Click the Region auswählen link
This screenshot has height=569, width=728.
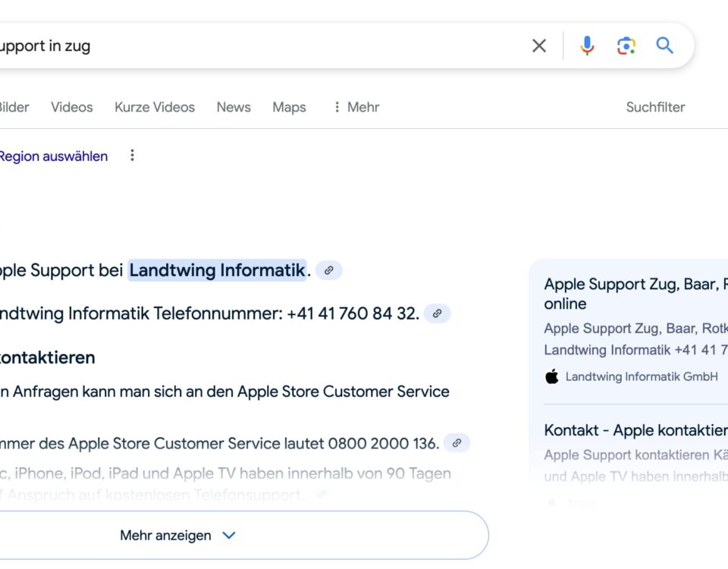(53, 156)
